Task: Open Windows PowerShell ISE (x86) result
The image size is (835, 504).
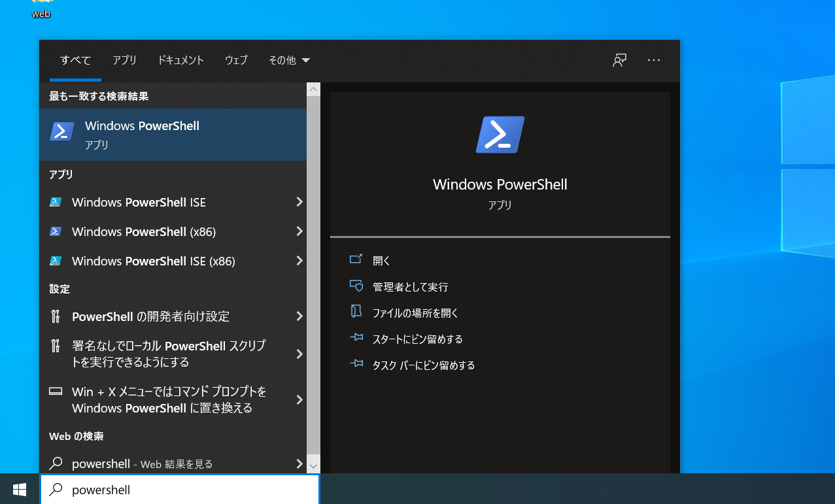Action: (x=173, y=261)
